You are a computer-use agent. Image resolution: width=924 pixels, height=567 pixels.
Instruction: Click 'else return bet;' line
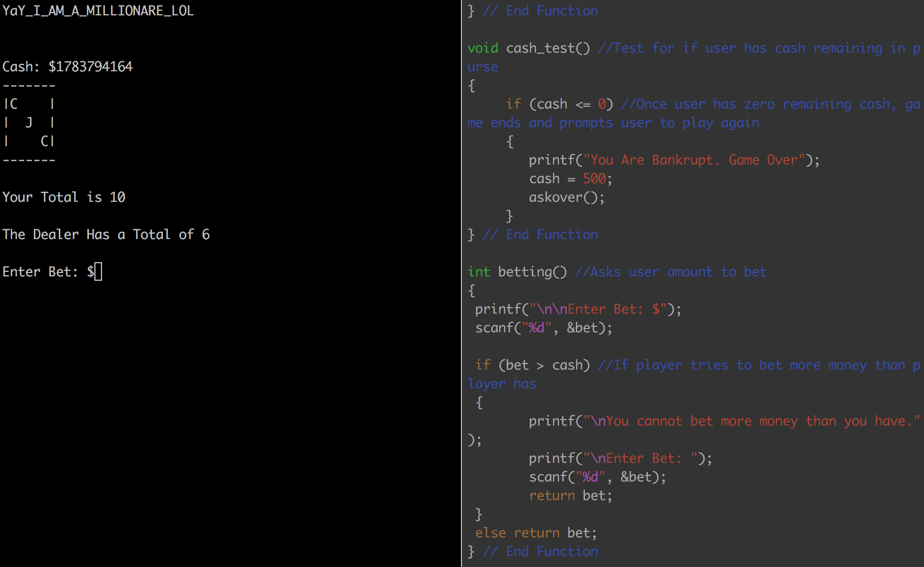click(536, 533)
